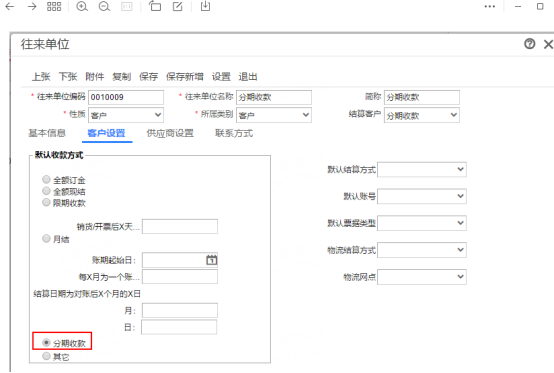Click the 保存 save button
Image resolution: width=554 pixels, height=373 pixels.
point(148,77)
